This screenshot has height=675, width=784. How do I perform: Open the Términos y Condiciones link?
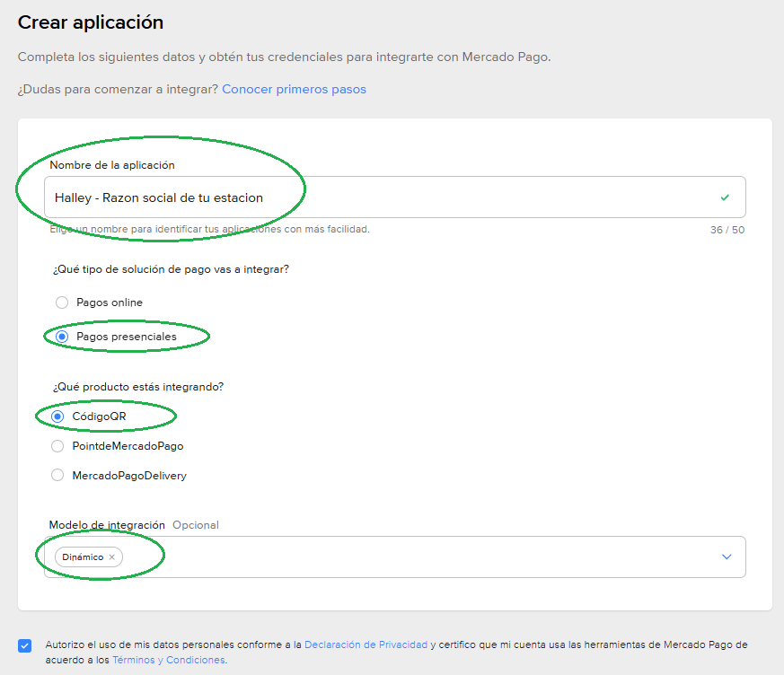tap(169, 660)
